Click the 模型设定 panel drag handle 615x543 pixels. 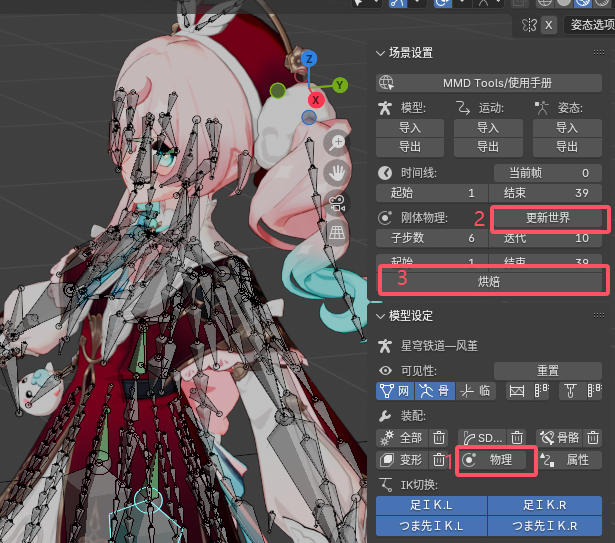pos(599,315)
